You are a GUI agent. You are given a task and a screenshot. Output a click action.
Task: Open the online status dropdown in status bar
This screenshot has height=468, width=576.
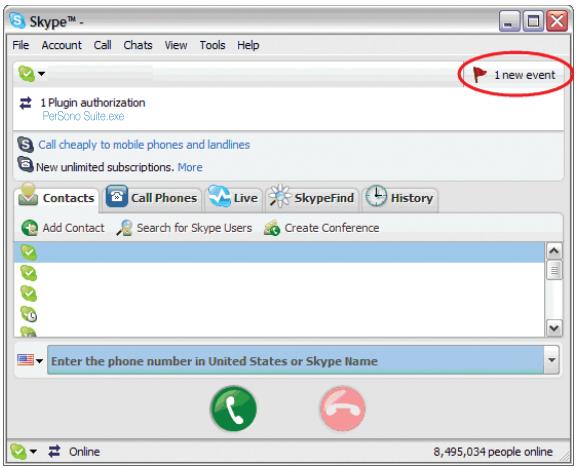pos(33,451)
